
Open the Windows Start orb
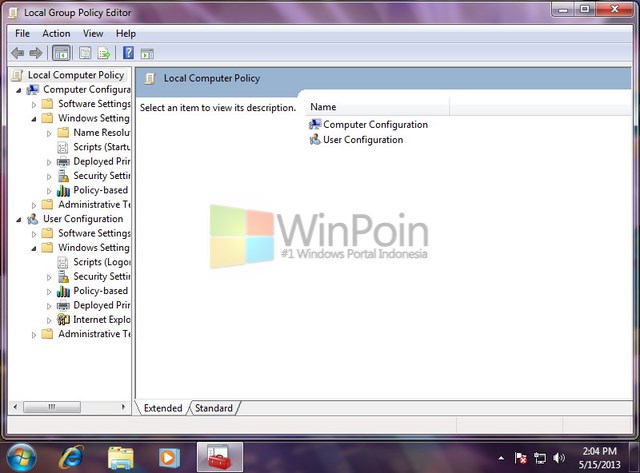[21, 457]
